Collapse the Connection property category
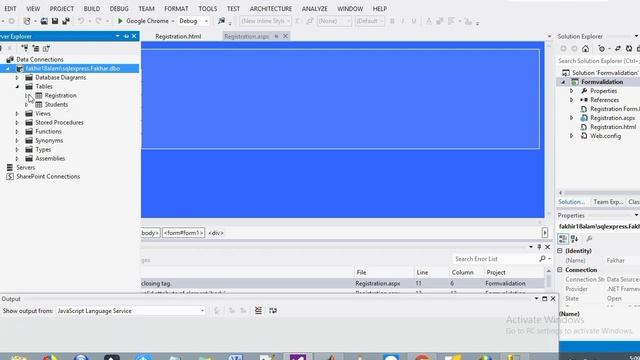Screen dimensions: 640x360 [560, 270]
